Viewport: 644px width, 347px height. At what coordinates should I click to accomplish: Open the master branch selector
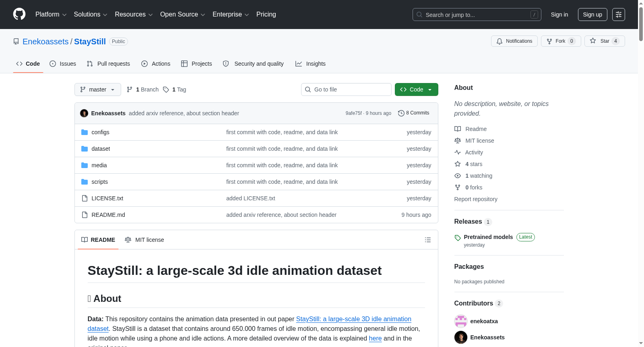click(x=98, y=89)
